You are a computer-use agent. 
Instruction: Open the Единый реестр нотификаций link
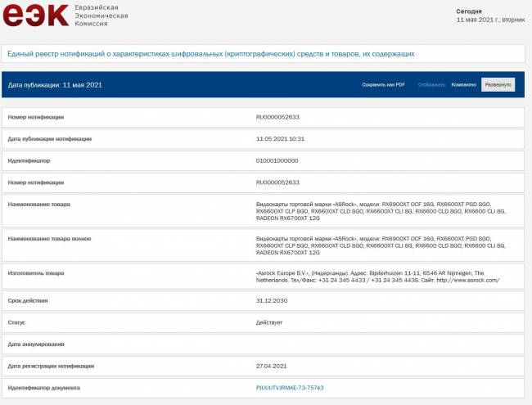tap(210, 53)
